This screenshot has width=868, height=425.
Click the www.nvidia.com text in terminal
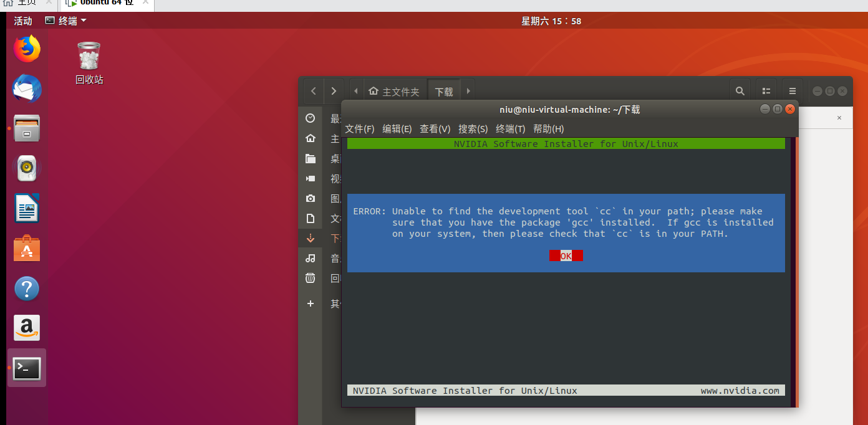(740, 391)
